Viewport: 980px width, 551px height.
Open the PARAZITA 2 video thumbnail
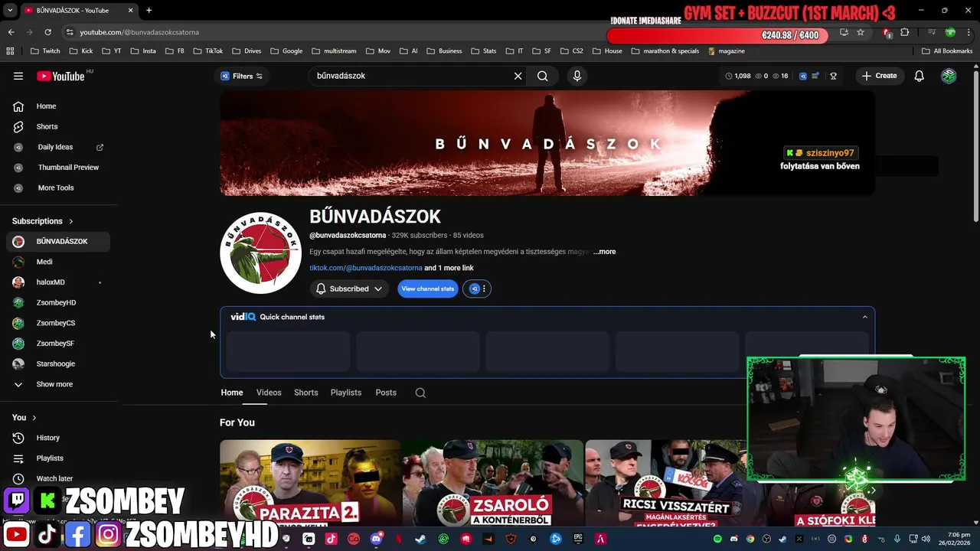[x=309, y=484]
